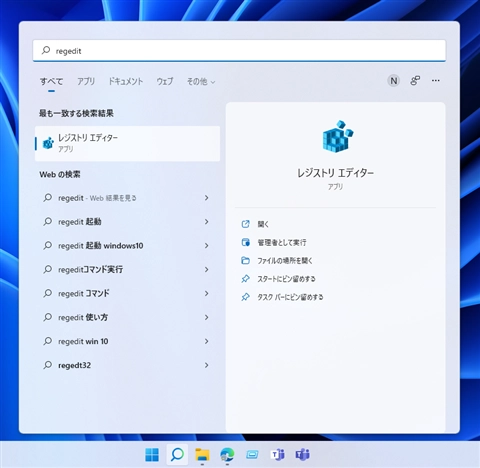Expand arrow for 'regedit win 10' row
480x468 pixels.
click(x=207, y=341)
